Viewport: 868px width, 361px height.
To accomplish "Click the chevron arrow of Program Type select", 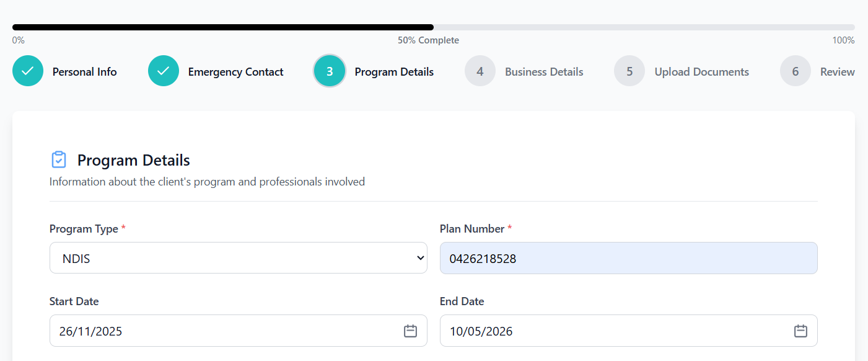I will (x=421, y=258).
